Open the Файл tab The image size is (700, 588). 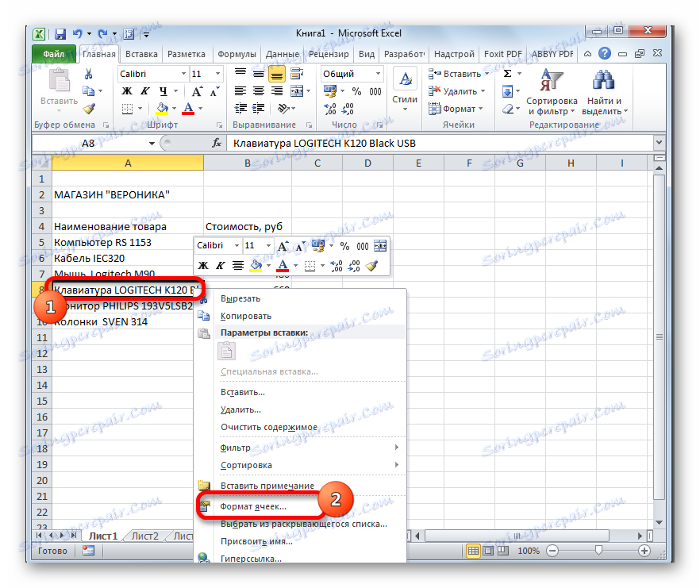click(x=54, y=54)
